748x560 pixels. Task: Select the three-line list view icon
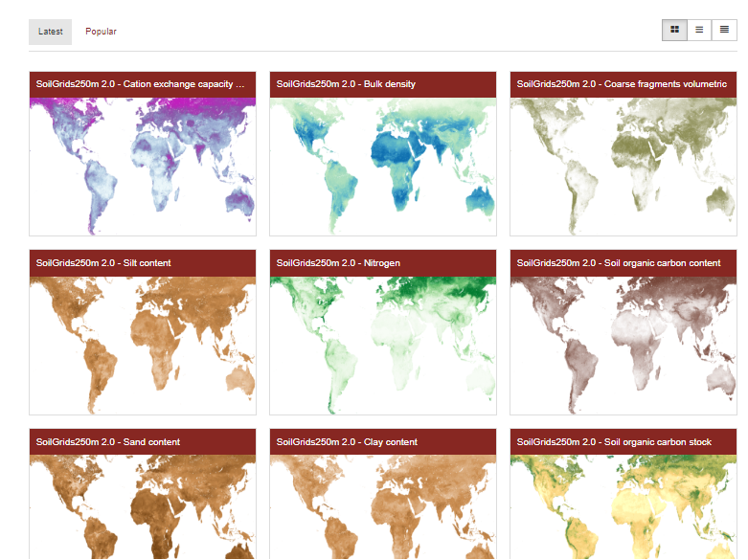699,31
